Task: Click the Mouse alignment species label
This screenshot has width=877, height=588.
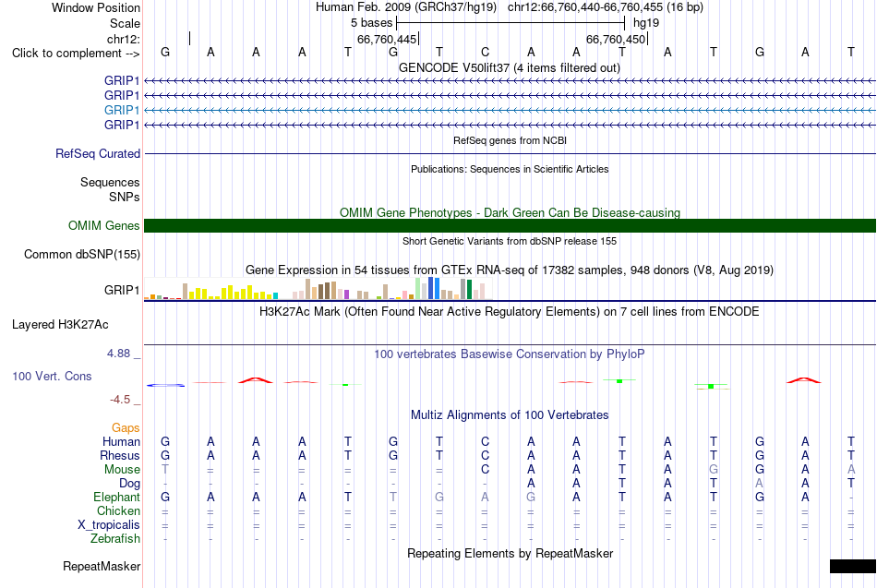Action: [x=122, y=470]
